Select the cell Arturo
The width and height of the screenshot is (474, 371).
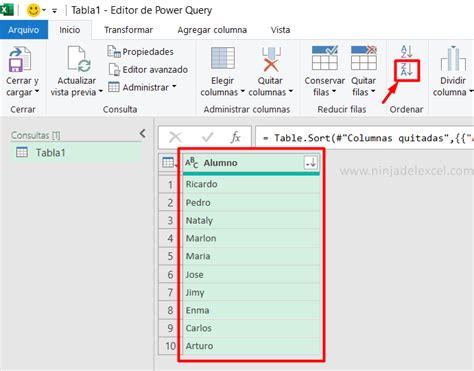[x=251, y=346]
